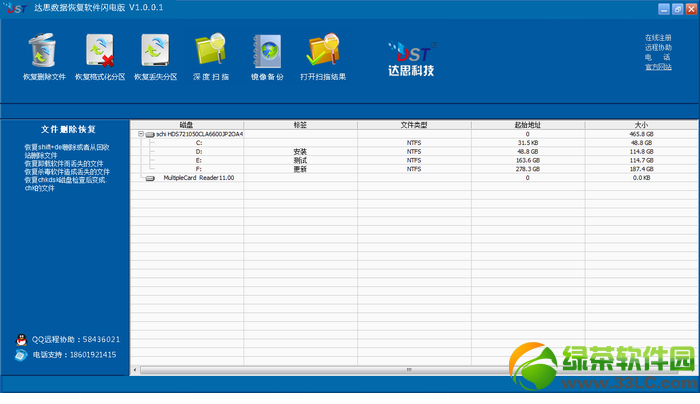Click the 远程协助 remote assistance link
Image resolution: width=700 pixels, height=404 pixels.
click(658, 47)
